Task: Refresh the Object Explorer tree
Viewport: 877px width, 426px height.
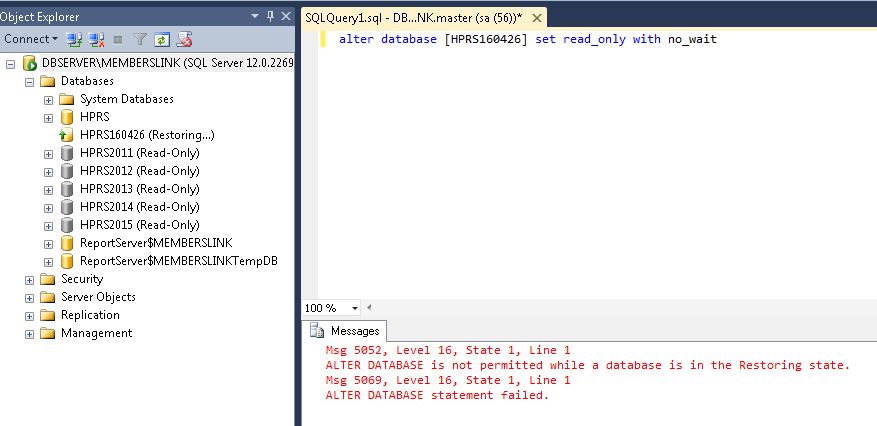Action: (161, 39)
